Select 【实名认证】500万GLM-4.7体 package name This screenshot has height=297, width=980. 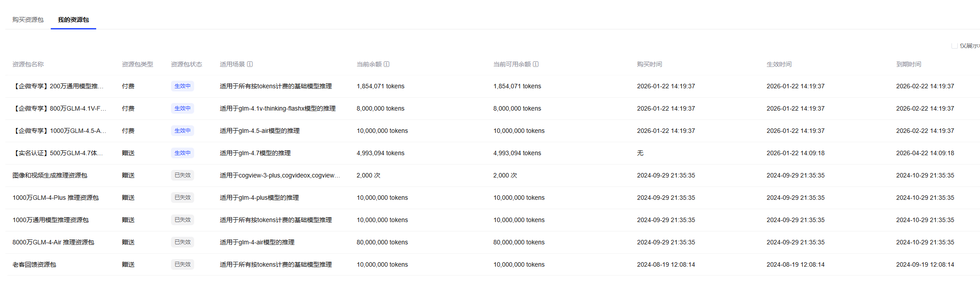click(58, 153)
